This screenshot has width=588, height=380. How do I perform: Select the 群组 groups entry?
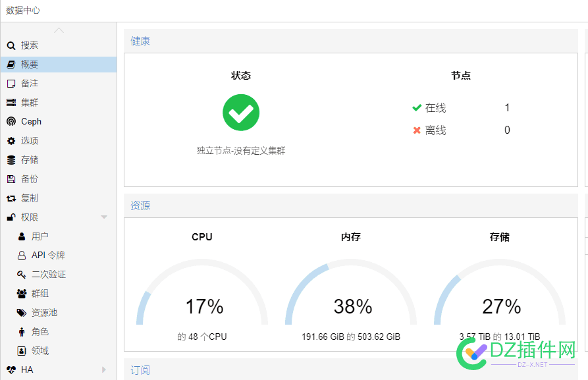(x=40, y=294)
